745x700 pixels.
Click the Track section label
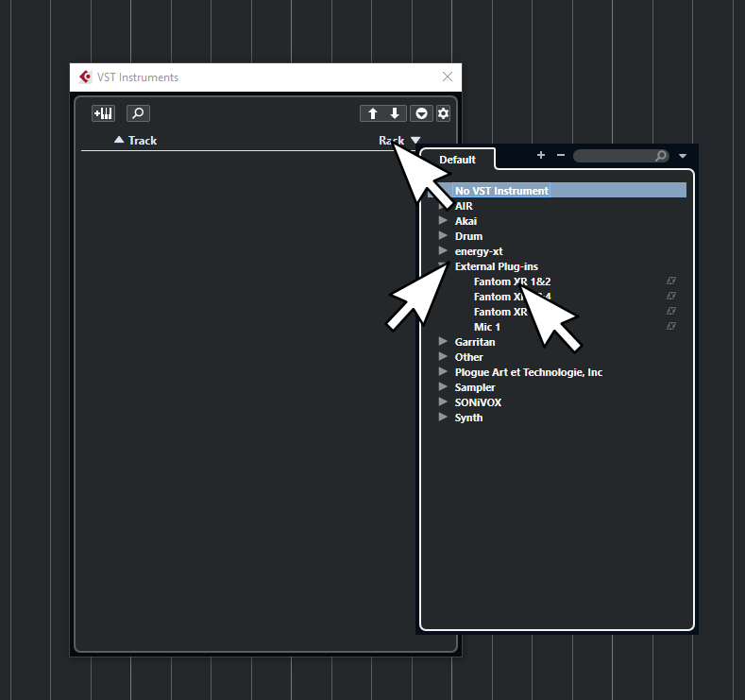pyautogui.click(x=143, y=141)
